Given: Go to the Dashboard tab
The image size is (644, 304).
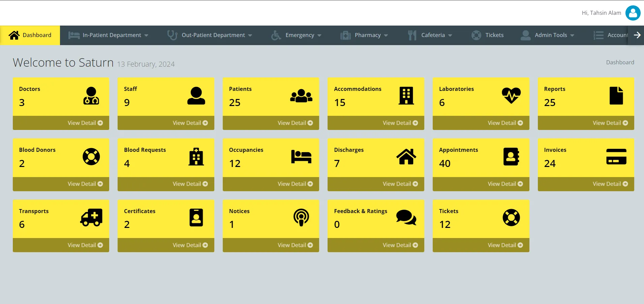Looking at the screenshot, I should tap(30, 35).
